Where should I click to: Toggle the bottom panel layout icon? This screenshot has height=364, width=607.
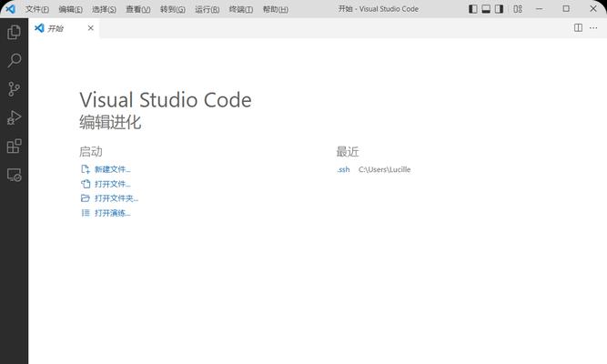pos(486,8)
